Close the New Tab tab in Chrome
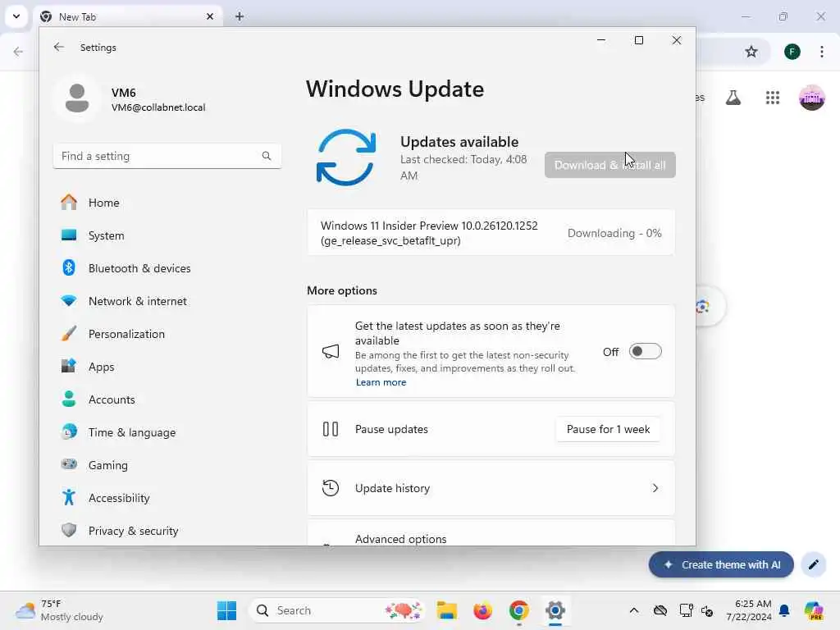The image size is (840, 630). point(210,16)
